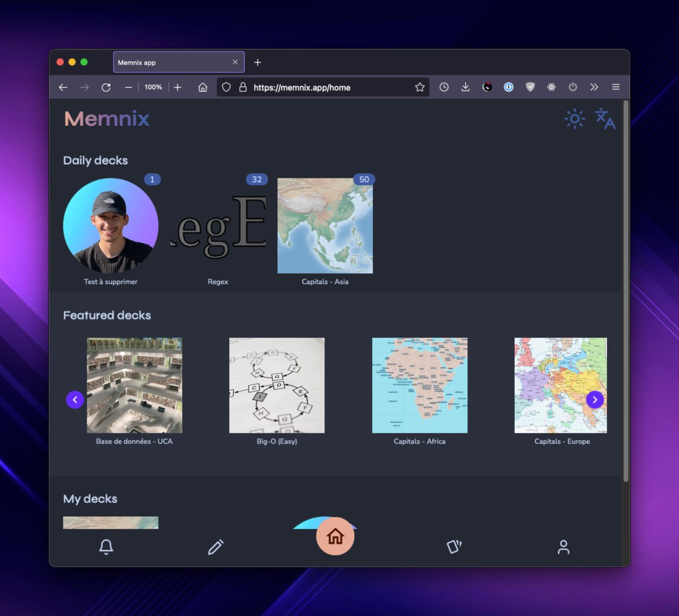Image resolution: width=679 pixels, height=616 pixels.
Task: Show next featured decks with right arrow
Action: point(595,400)
